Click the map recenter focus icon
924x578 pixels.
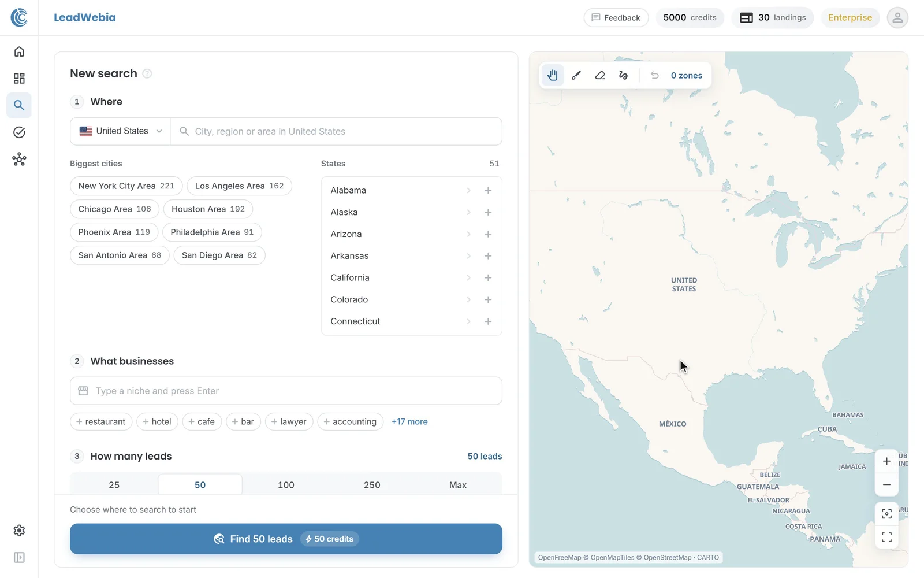click(886, 514)
